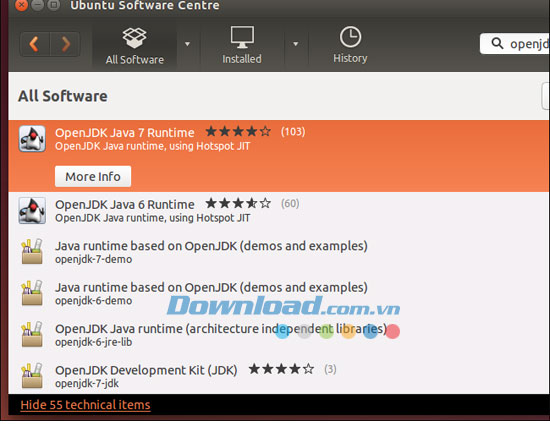Click the OpenJDK Java 7 Runtime icon
550x437 pixels.
(32, 139)
